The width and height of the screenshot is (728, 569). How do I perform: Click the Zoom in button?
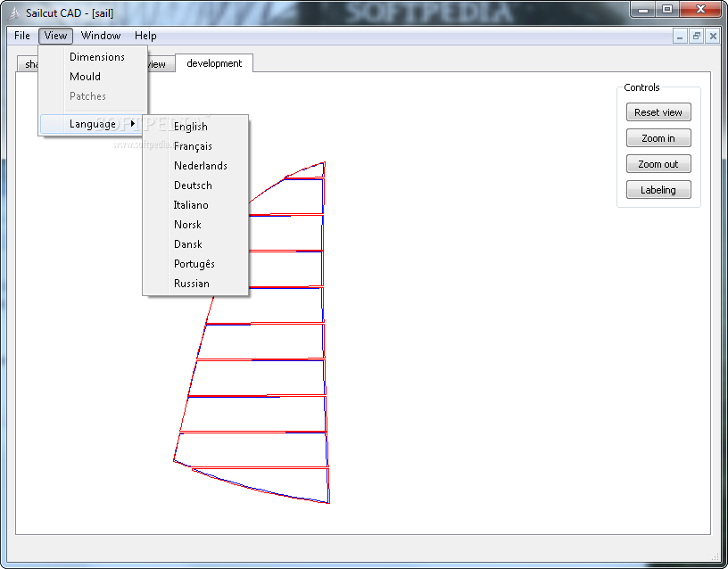click(x=658, y=138)
